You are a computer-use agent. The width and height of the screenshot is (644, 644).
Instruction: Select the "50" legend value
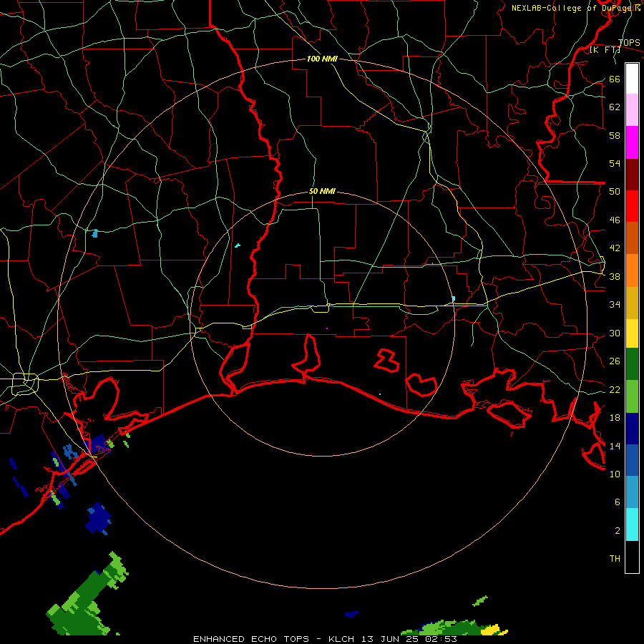[615, 192]
